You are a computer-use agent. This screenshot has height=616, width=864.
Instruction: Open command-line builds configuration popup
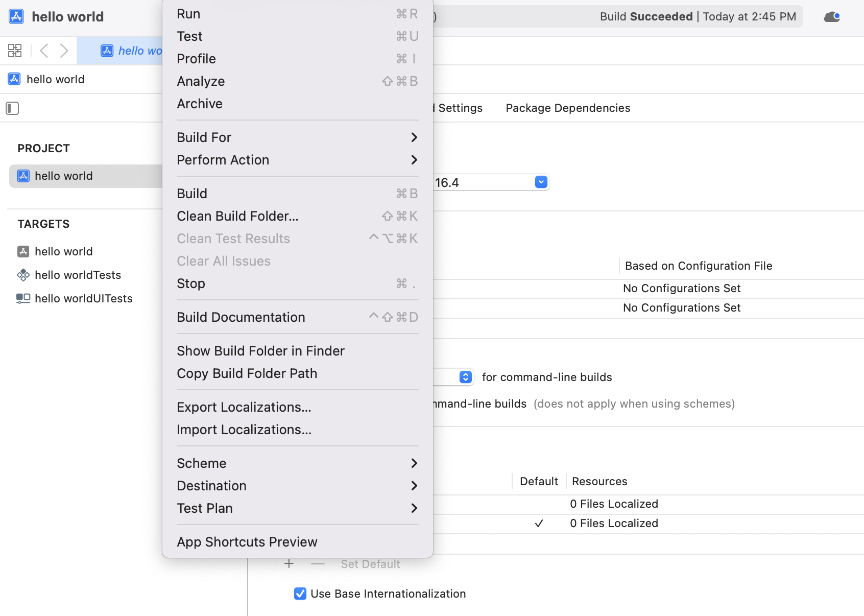(465, 377)
